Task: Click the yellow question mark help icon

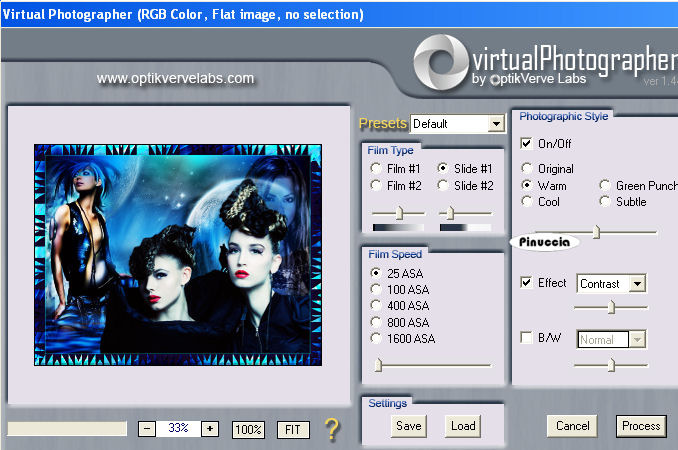Action: point(332,429)
